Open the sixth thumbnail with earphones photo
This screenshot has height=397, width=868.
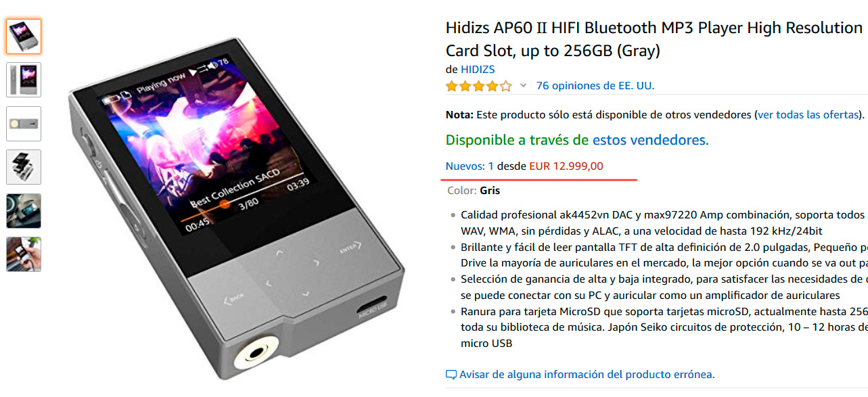tap(24, 254)
